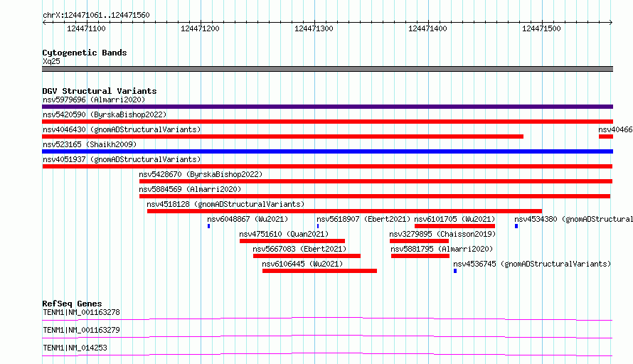Click the nsv4518128 (gnomADStructuralVariants) label text
Image resolution: width=633 pixels, height=364 pixels.
[225, 204]
